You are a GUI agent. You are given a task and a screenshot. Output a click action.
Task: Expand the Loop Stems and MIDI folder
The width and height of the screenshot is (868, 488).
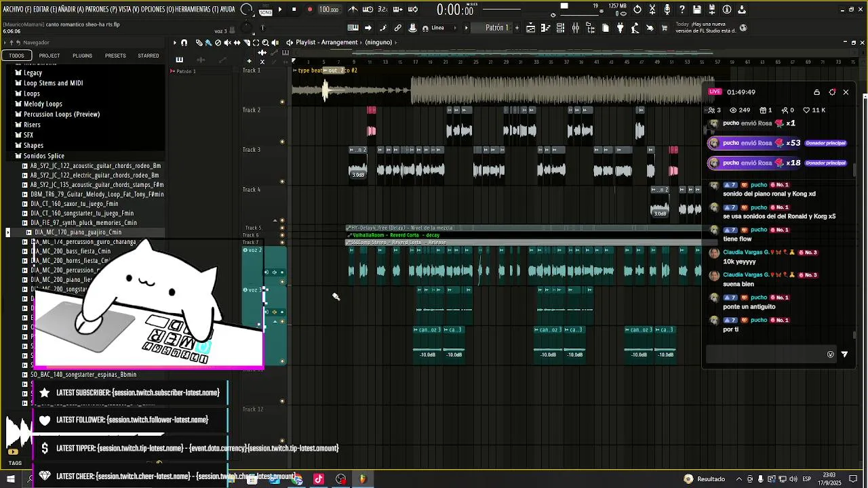pyautogui.click(x=53, y=83)
